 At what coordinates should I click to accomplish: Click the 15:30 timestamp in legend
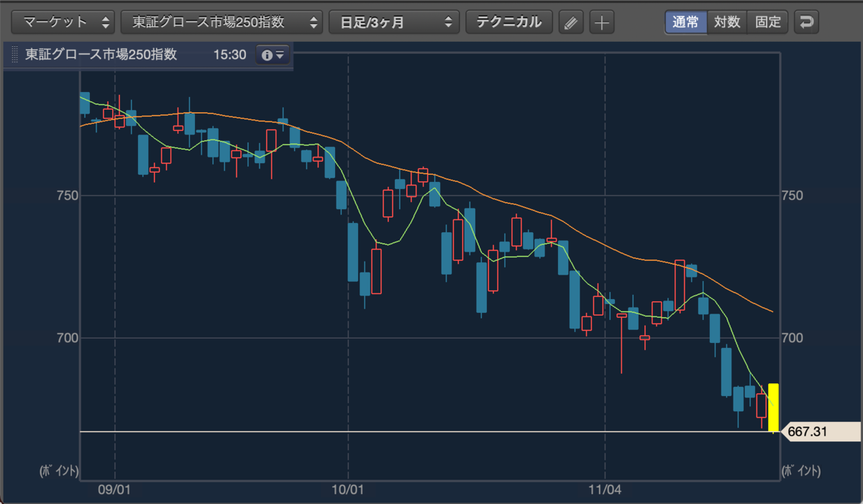230,55
